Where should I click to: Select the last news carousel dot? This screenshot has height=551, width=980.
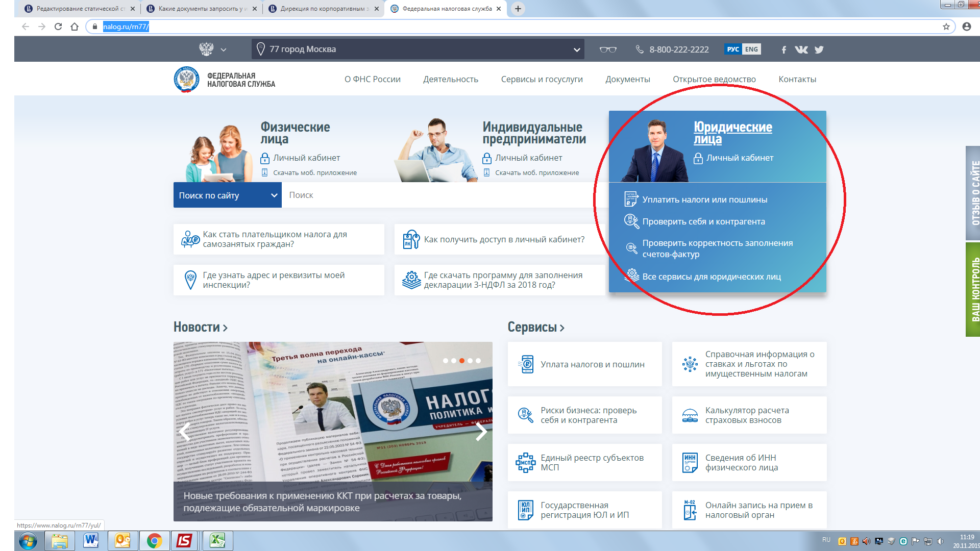478,361
